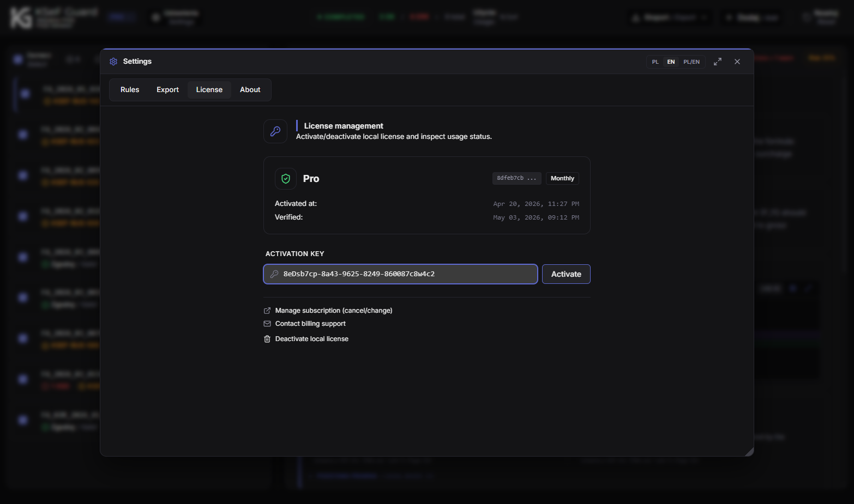
Task: Close the Settings dialog
Action: (737, 62)
